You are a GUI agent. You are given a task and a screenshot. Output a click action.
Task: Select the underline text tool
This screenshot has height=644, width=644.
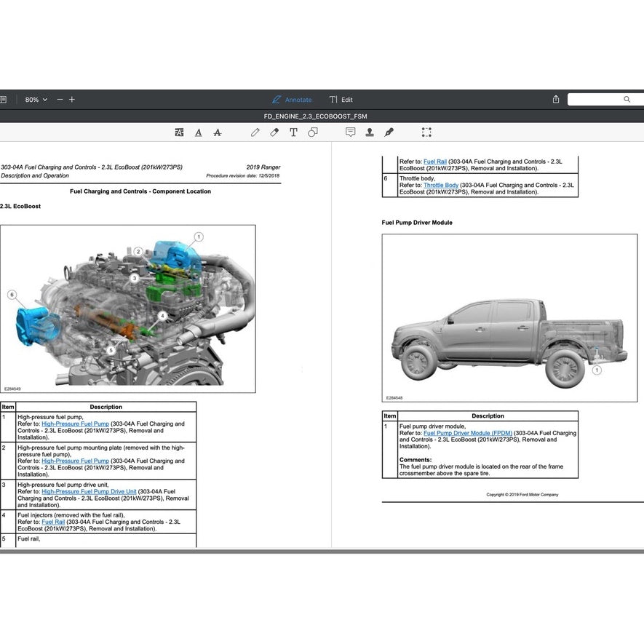(x=198, y=132)
